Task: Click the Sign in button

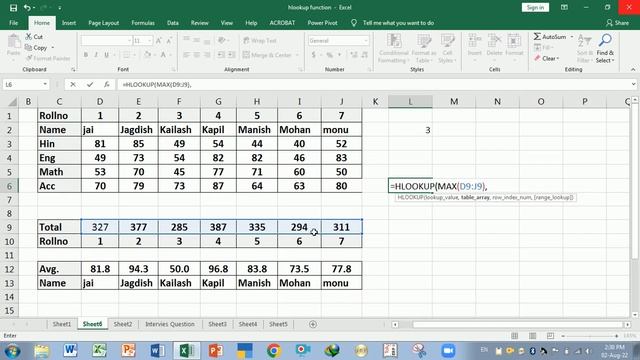Action: (x=535, y=7)
